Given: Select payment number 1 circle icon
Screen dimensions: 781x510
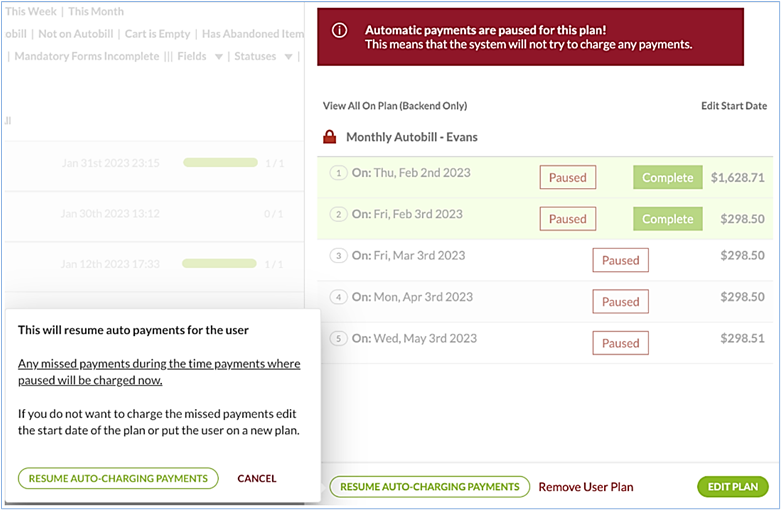Looking at the screenshot, I should 338,173.
